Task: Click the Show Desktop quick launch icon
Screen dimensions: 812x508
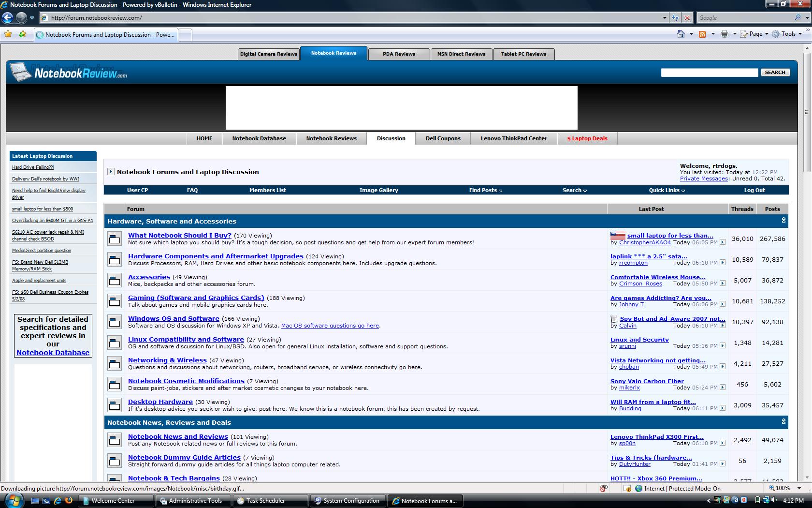Action: coord(35,501)
